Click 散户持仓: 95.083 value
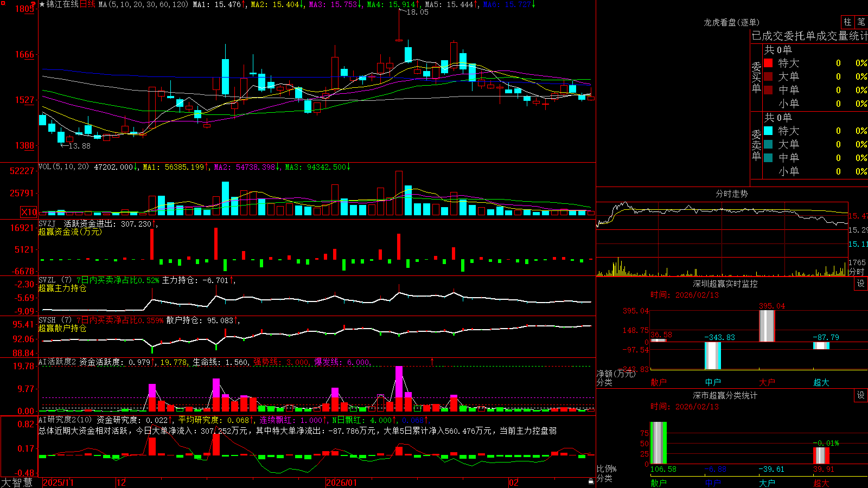Screen dimensions: 868x488 (x=201, y=320)
